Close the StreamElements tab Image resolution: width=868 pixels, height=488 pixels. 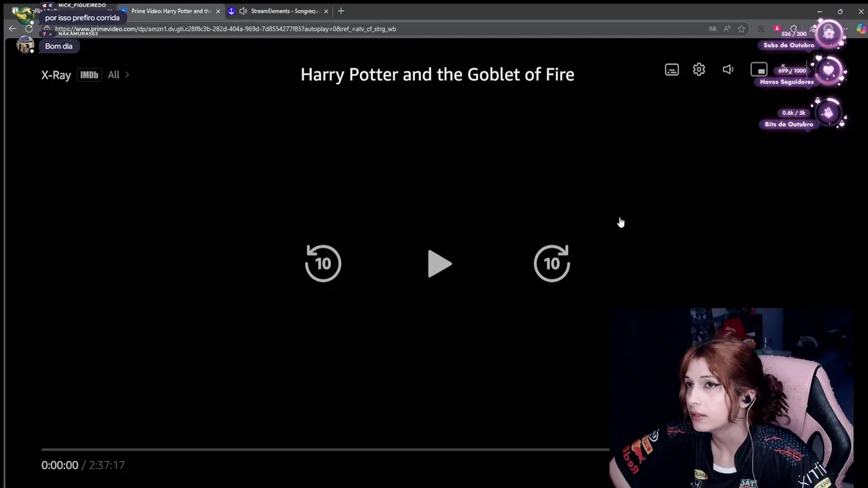point(326,12)
